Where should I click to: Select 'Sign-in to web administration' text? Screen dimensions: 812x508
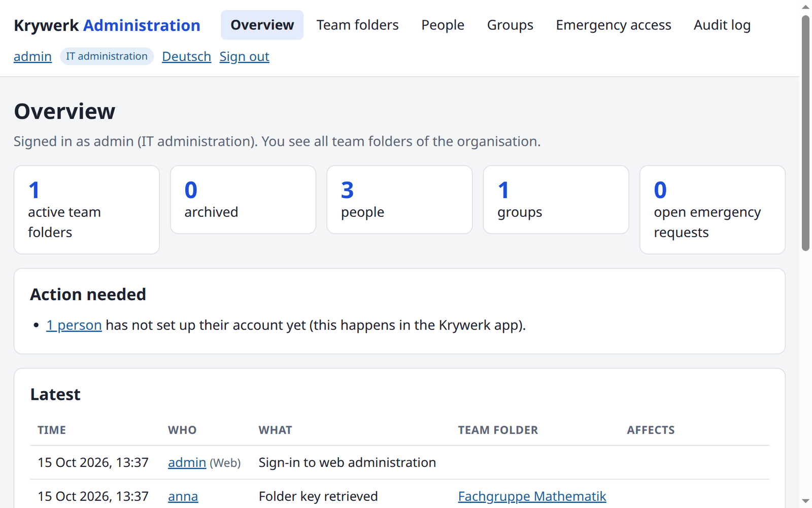347,462
